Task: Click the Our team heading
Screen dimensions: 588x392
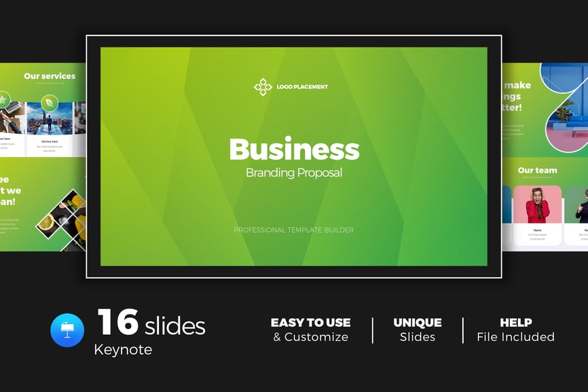Action: coord(537,171)
